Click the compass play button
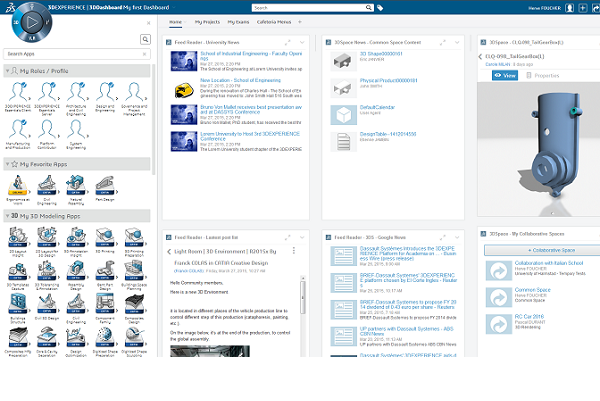The width and height of the screenshot is (600, 401). pyautogui.click(x=32, y=22)
